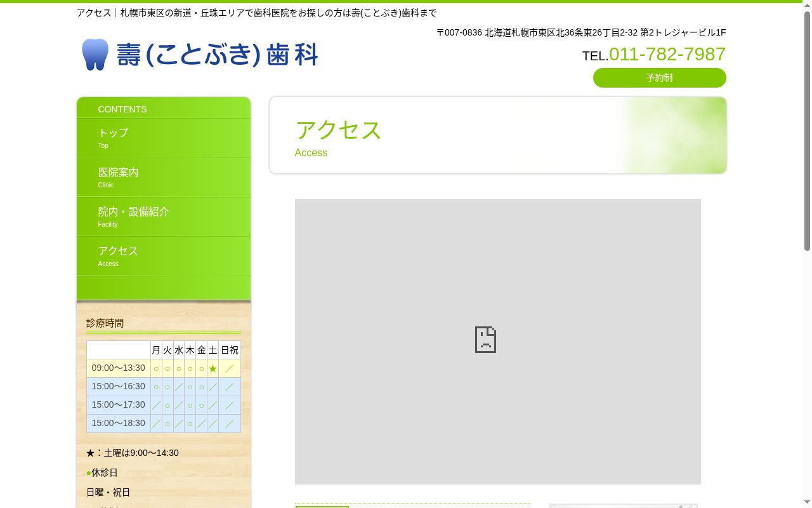Click the 15:00〜16:30 time row label
The width and height of the screenshot is (812, 508).
click(119, 386)
